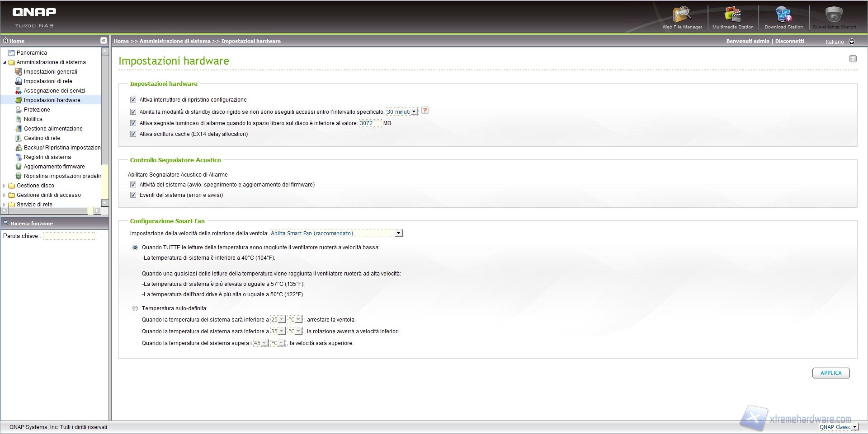Select Temperatura auto-definita radio button
Viewport: 868px width, 434px height.
135,309
